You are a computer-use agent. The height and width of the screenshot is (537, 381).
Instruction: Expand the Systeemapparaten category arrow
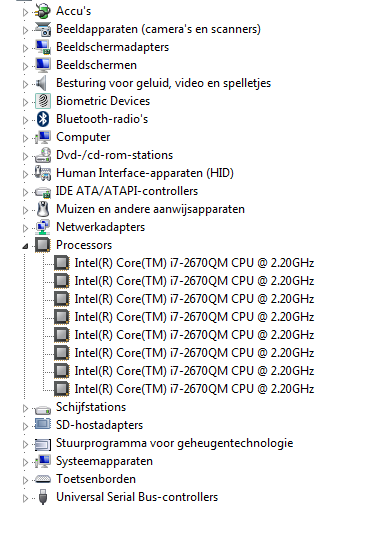[x=25, y=462]
